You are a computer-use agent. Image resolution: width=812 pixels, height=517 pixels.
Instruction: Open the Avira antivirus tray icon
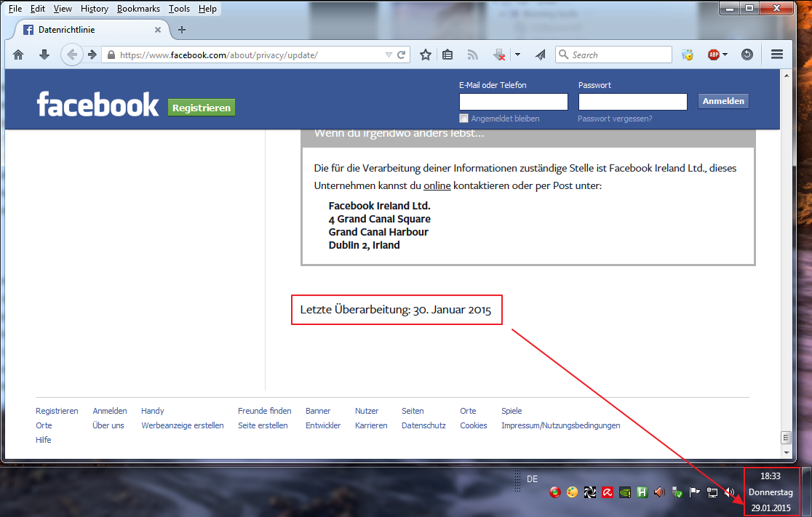click(x=608, y=493)
